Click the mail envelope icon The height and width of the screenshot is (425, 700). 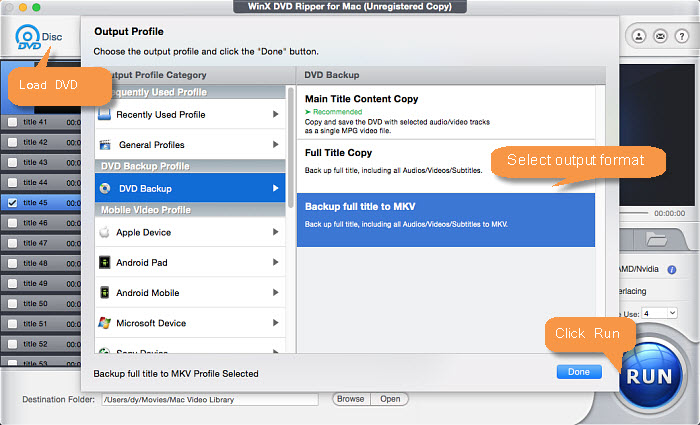660,36
